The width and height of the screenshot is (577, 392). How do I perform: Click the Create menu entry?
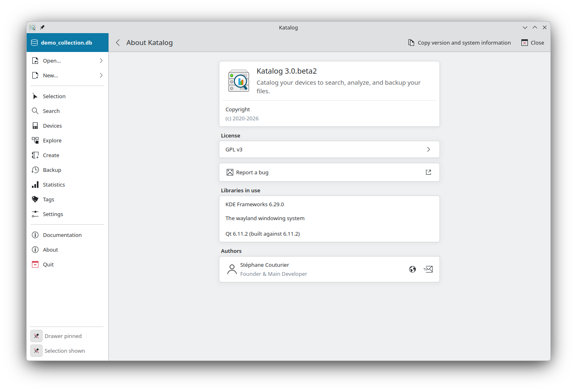pos(68,155)
